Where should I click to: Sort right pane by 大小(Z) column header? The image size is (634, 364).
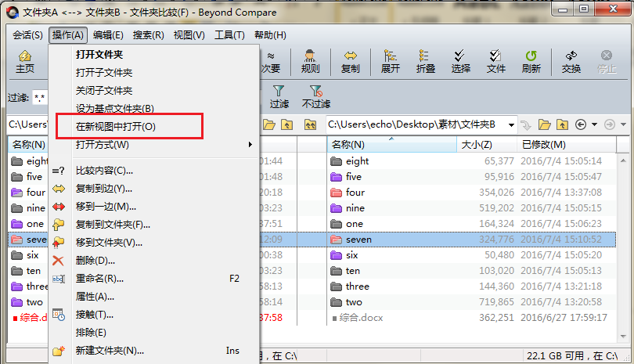click(x=487, y=144)
